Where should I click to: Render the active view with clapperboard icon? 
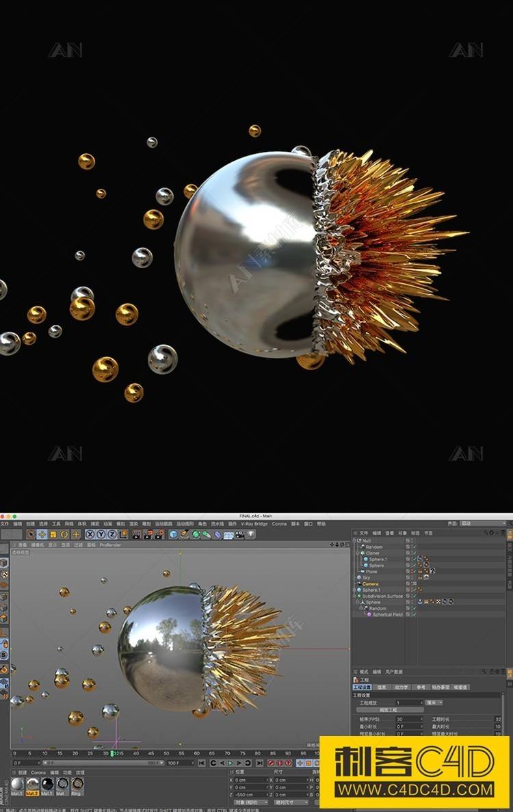click(x=136, y=534)
